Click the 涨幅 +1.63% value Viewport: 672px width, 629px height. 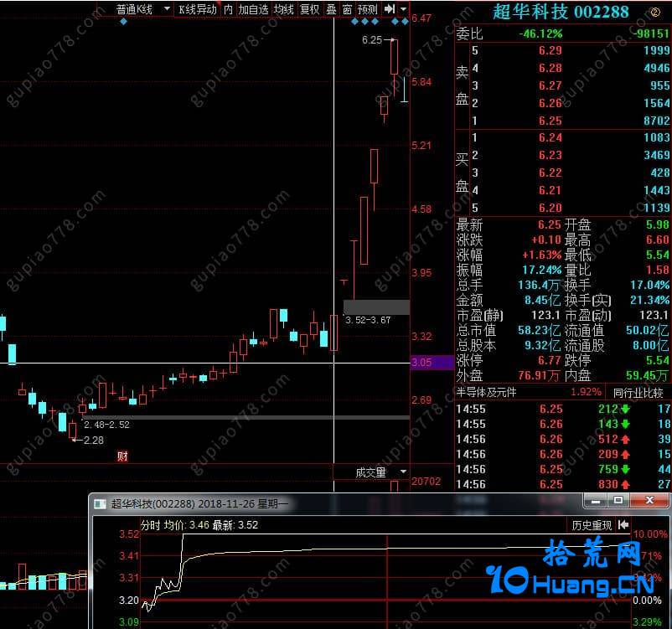542,255
